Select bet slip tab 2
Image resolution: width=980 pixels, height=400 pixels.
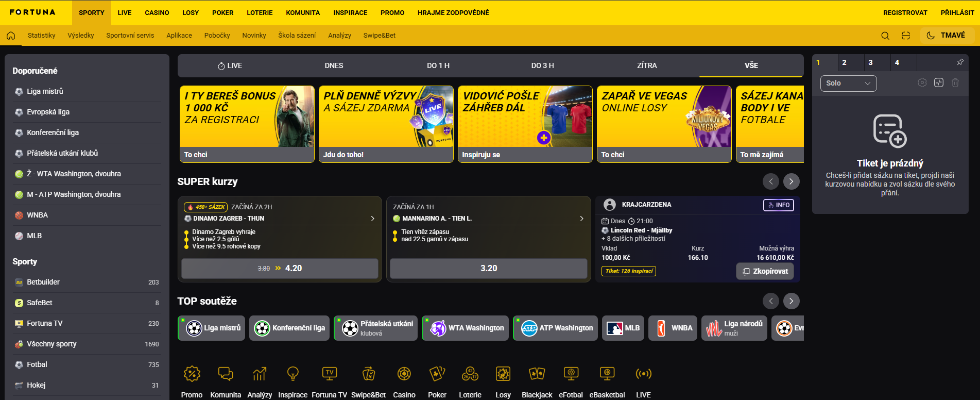(852, 62)
